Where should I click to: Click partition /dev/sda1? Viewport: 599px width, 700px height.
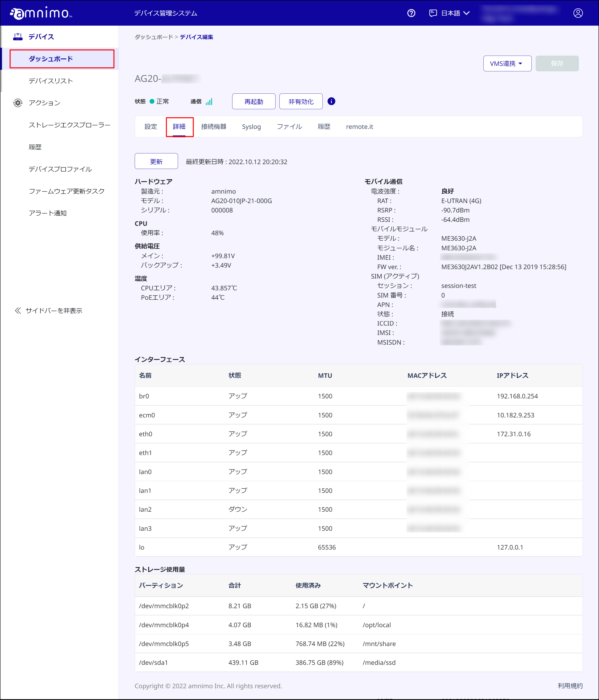(x=153, y=663)
